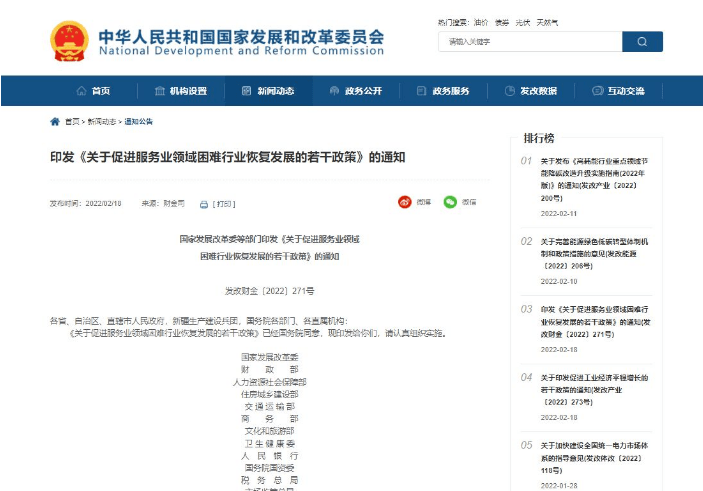Click signatory 人力资源社会保障部

pyautogui.click(x=269, y=382)
